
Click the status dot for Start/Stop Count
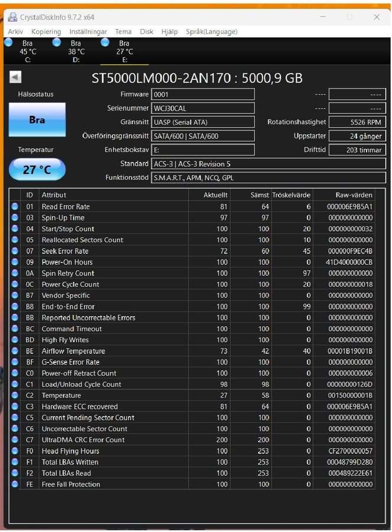(15, 229)
